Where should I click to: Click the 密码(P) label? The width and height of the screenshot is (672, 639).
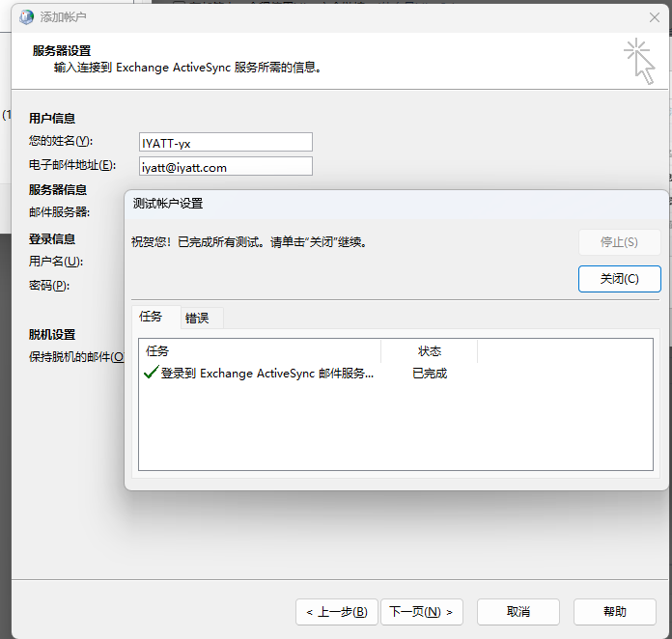[49, 286]
